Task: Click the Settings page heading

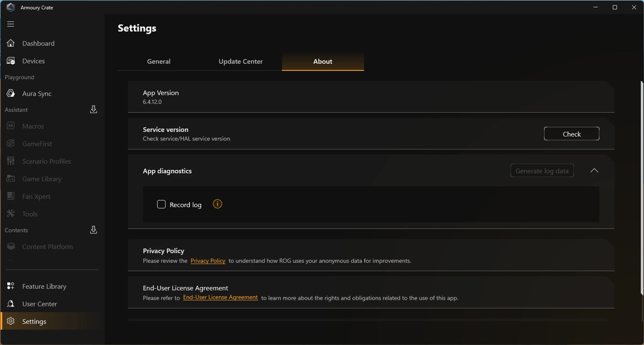Action: pos(137,28)
